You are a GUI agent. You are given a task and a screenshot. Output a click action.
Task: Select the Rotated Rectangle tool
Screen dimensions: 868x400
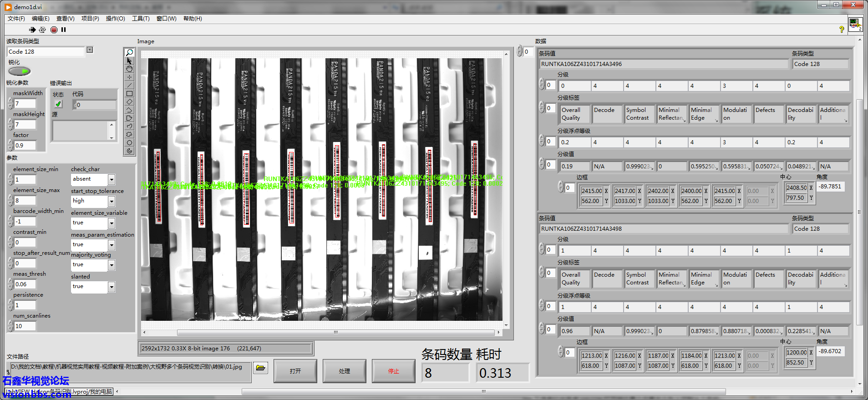[x=129, y=101]
